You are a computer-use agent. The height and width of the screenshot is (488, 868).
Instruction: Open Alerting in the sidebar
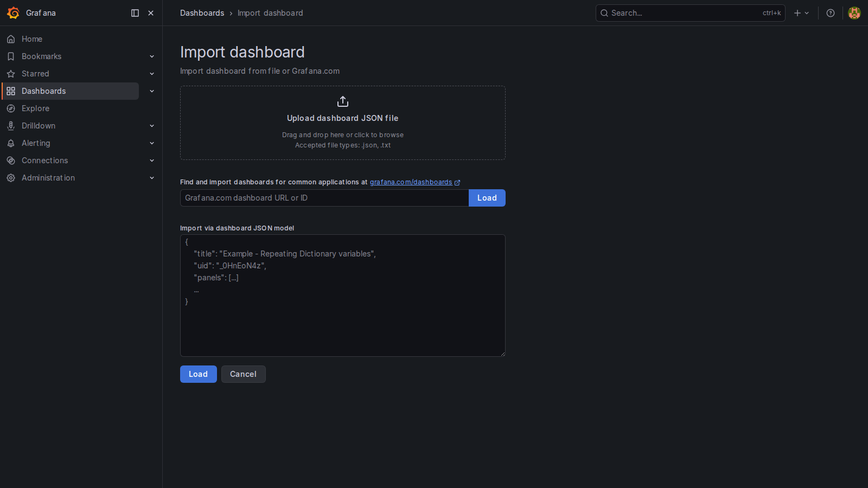36,143
